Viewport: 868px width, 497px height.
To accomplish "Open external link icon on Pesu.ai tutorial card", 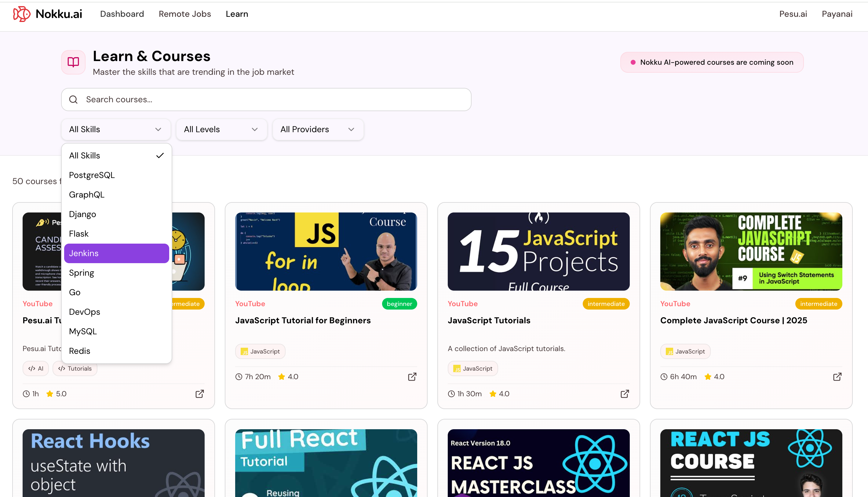I will [199, 394].
